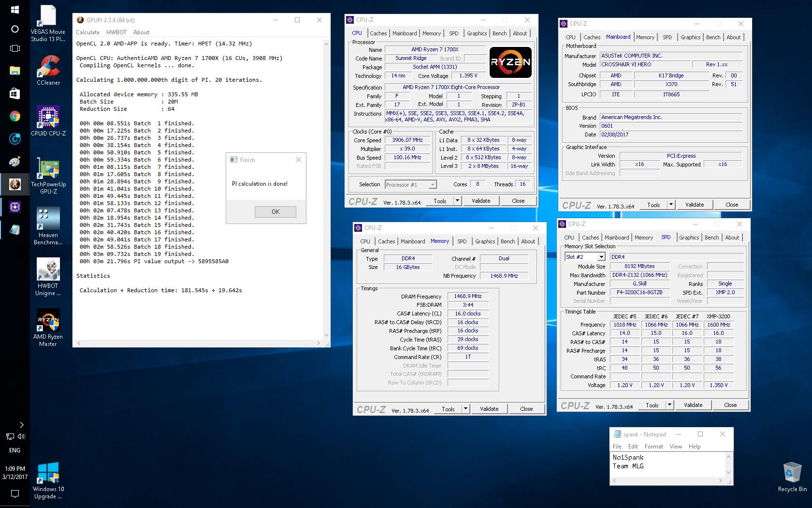Open File Explorer from the taskbar
The height and width of the screenshot is (508, 812).
[x=14, y=71]
